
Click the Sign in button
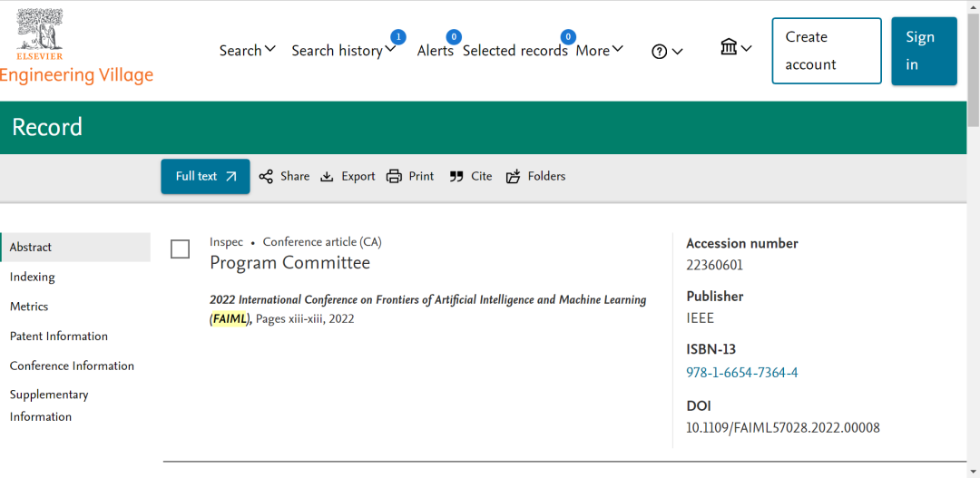point(924,51)
